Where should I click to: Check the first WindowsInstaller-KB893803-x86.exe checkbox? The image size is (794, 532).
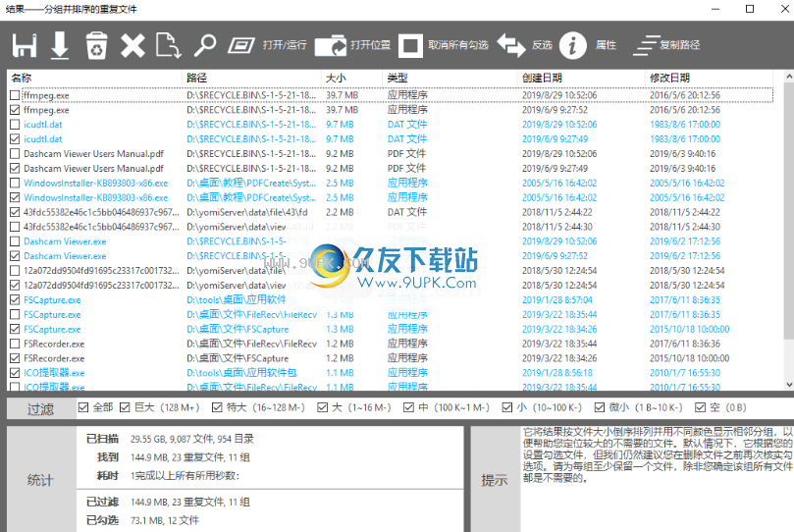(15, 183)
